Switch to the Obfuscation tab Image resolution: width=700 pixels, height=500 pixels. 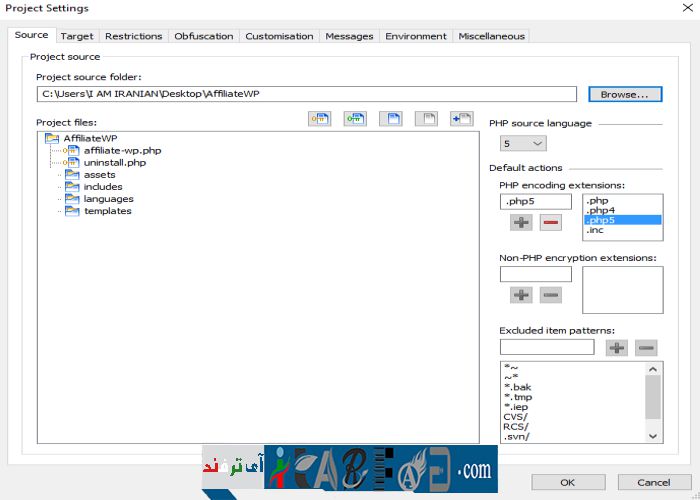coord(204,36)
